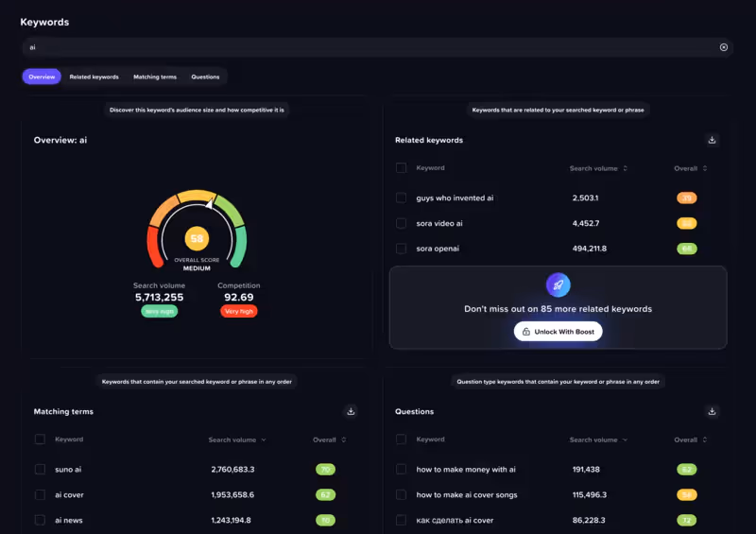Sort Matching terms by Overall
The height and width of the screenshot is (534, 756).
[x=329, y=439]
